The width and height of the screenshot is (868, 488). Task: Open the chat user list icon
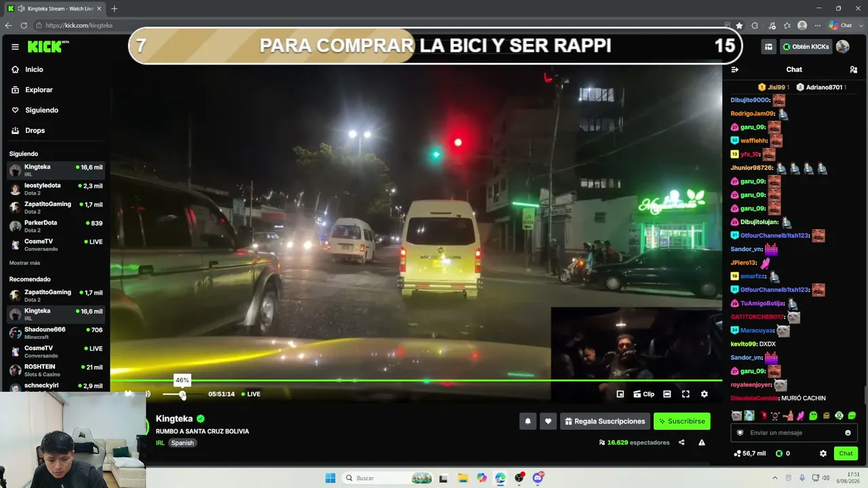(853, 69)
